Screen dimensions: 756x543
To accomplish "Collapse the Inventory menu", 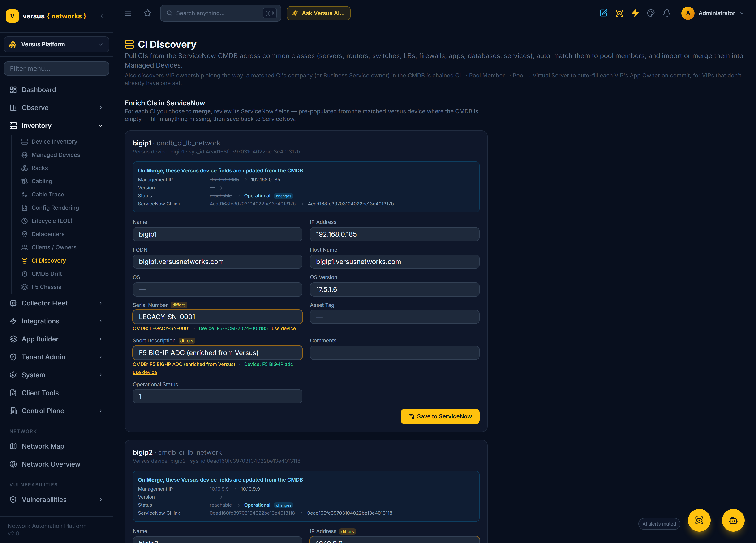I will [x=56, y=126].
